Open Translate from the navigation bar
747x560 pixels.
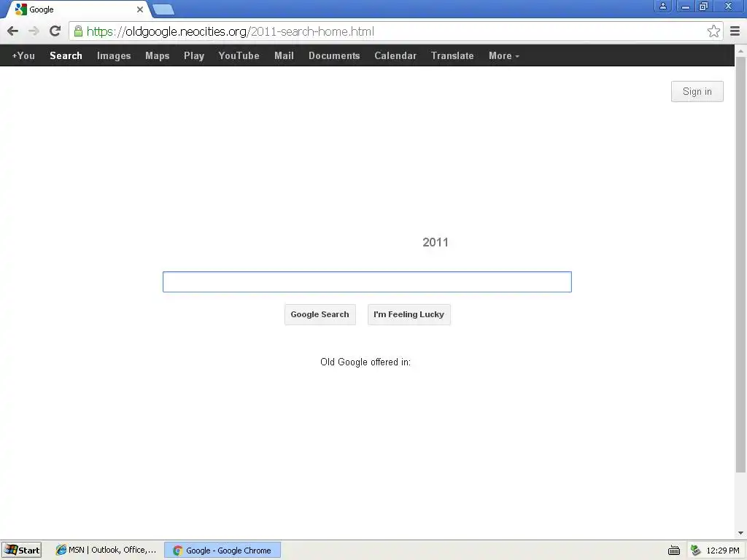point(452,55)
